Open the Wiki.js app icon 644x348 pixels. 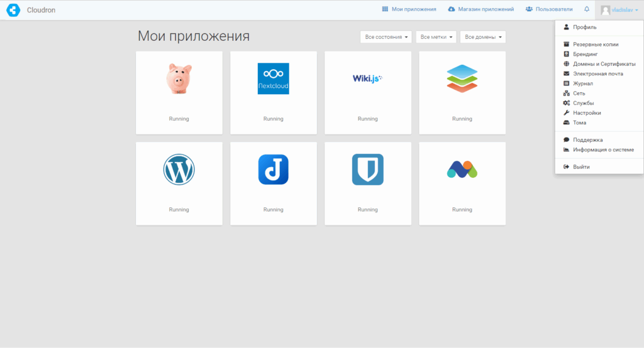click(x=367, y=79)
